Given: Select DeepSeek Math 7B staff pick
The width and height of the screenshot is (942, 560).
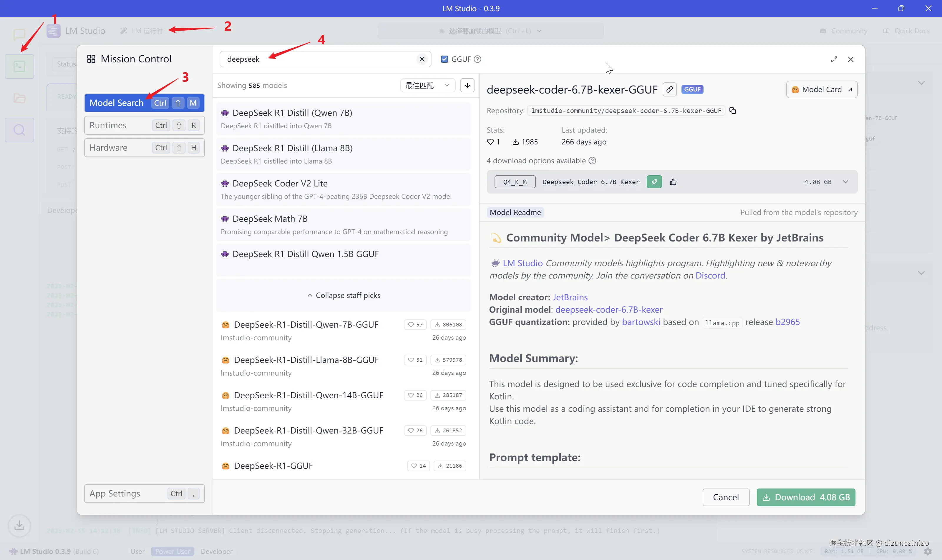Looking at the screenshot, I should point(343,225).
